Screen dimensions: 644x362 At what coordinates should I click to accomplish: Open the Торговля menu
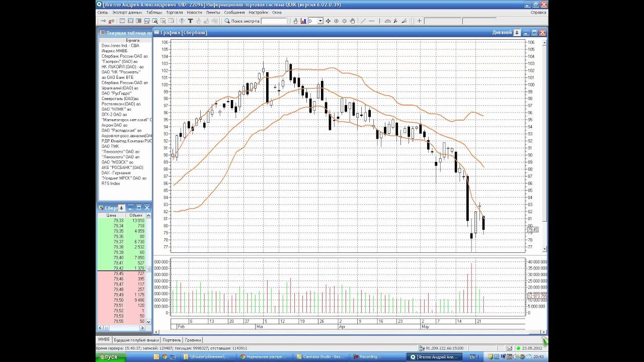pyautogui.click(x=174, y=12)
